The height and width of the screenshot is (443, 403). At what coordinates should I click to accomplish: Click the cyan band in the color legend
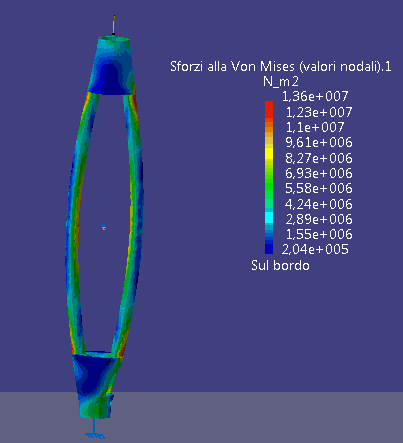pyautogui.click(x=269, y=218)
